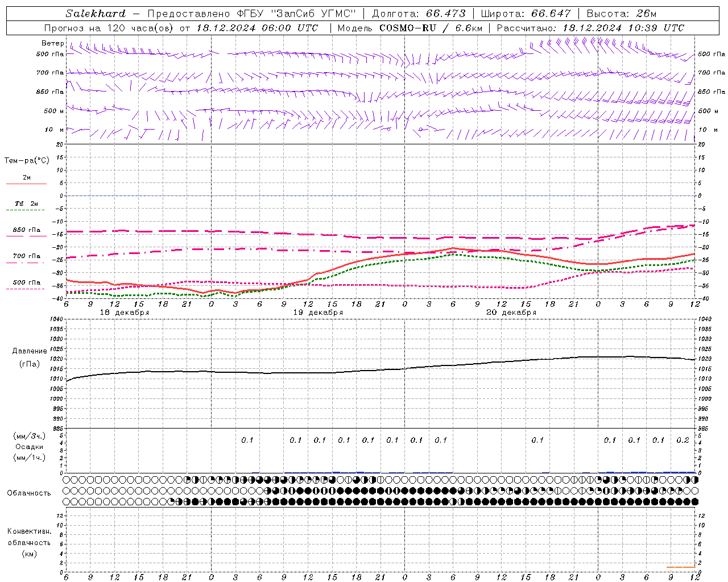
Task: Click the orange convective cloud line segment
Action: point(681,567)
